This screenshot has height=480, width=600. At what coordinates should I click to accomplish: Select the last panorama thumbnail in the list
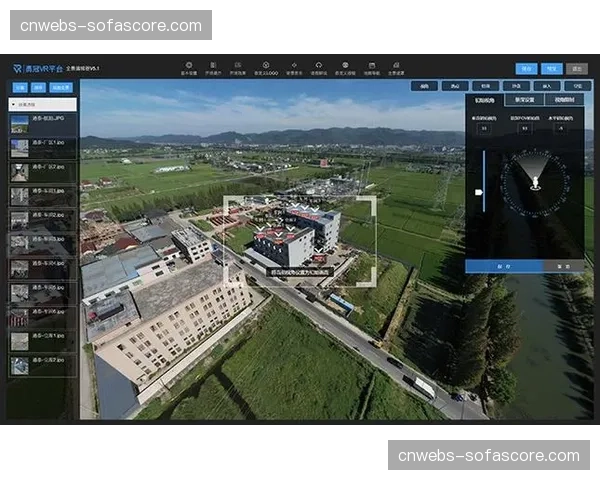[20, 365]
